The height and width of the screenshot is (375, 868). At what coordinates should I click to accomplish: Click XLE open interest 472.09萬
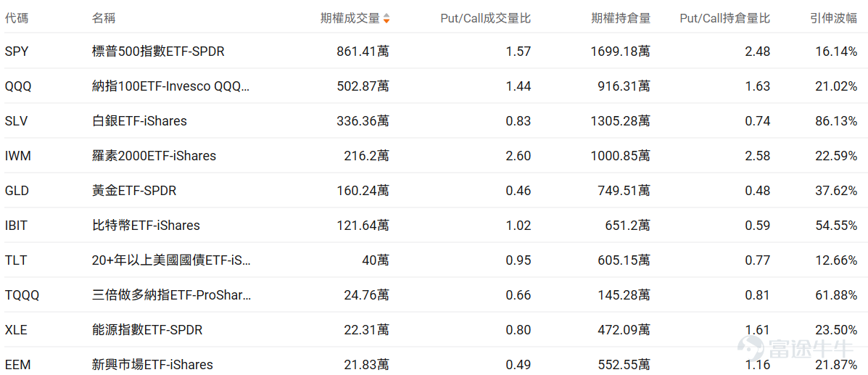[624, 330]
